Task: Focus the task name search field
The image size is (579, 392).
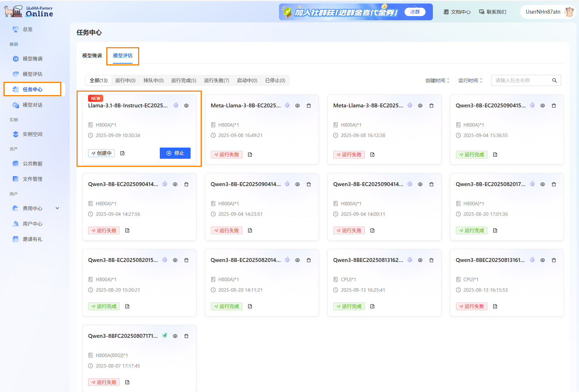Action: click(521, 80)
